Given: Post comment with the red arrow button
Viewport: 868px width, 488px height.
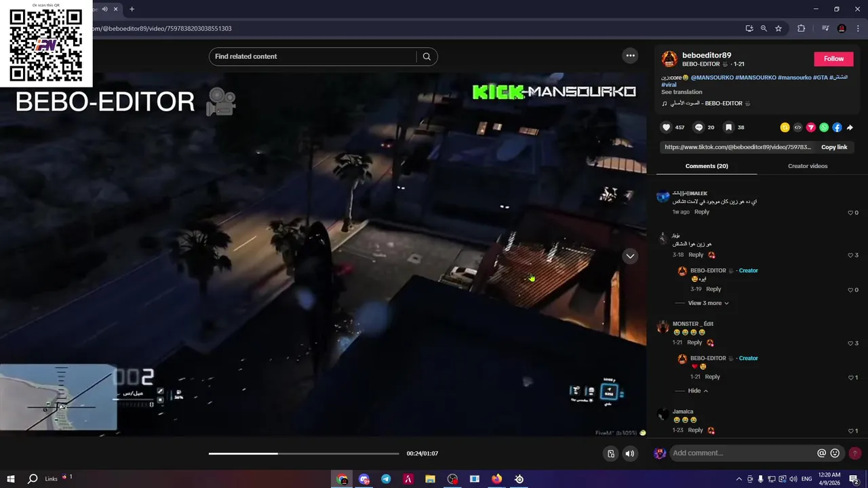Looking at the screenshot, I should tap(854, 453).
